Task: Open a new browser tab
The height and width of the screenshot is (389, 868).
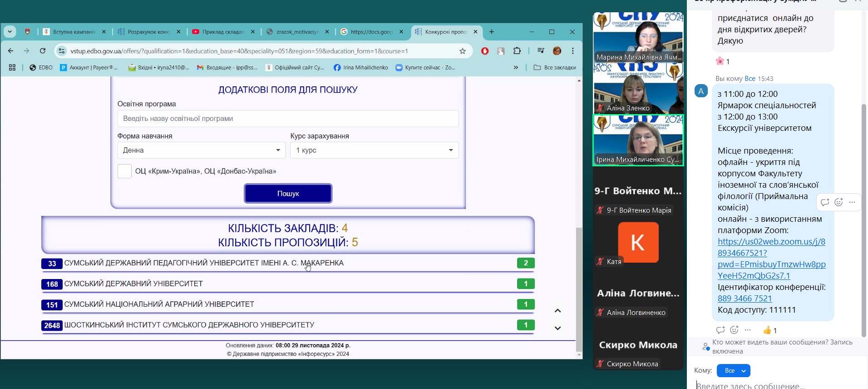Action: pyautogui.click(x=492, y=32)
